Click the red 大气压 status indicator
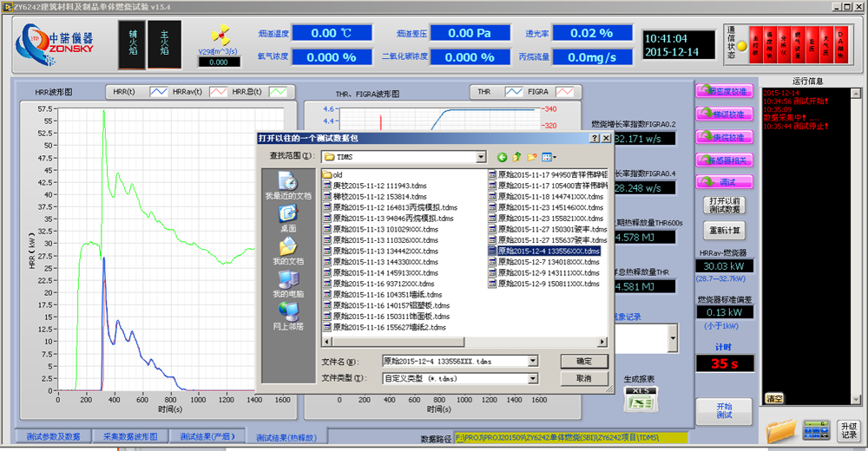Screen dimensions: 868x451 826,45
